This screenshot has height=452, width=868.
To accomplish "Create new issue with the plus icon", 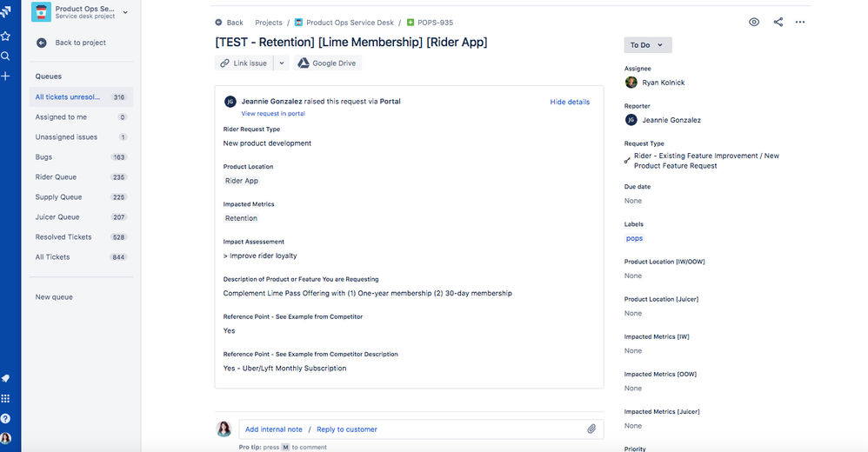I will [5, 76].
